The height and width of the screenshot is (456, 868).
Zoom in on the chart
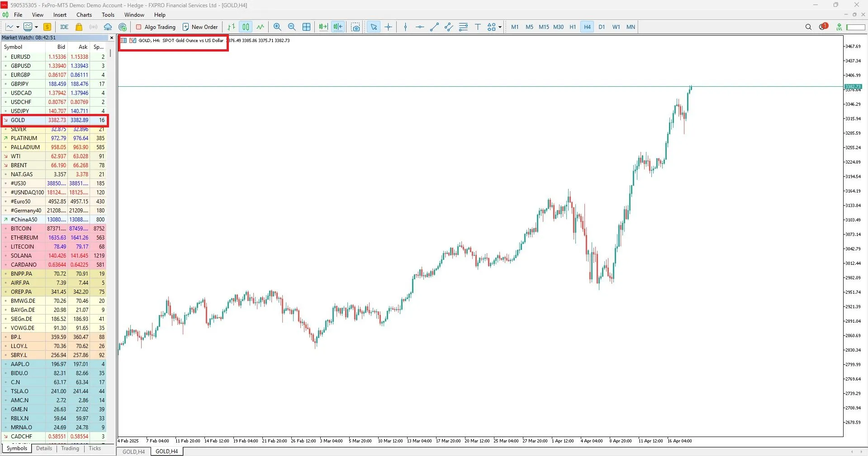277,27
